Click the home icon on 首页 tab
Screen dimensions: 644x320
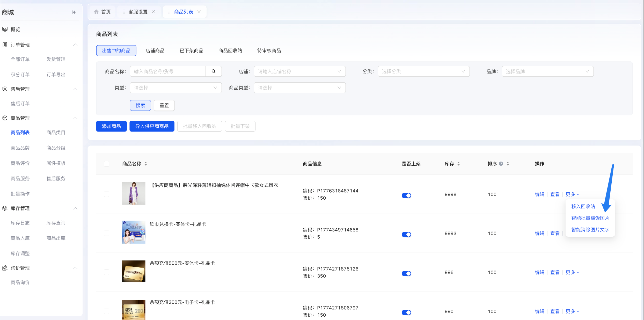tap(96, 12)
